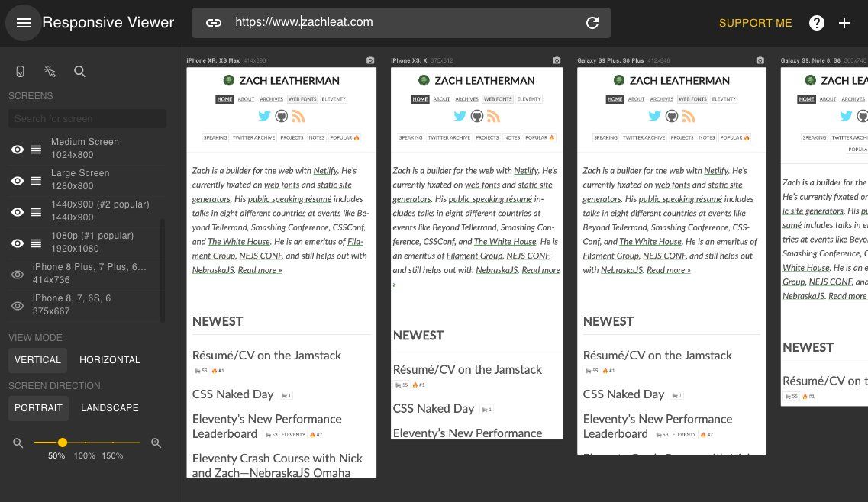Grab the 1080p reorder handle
868x502 pixels.
tap(36, 243)
